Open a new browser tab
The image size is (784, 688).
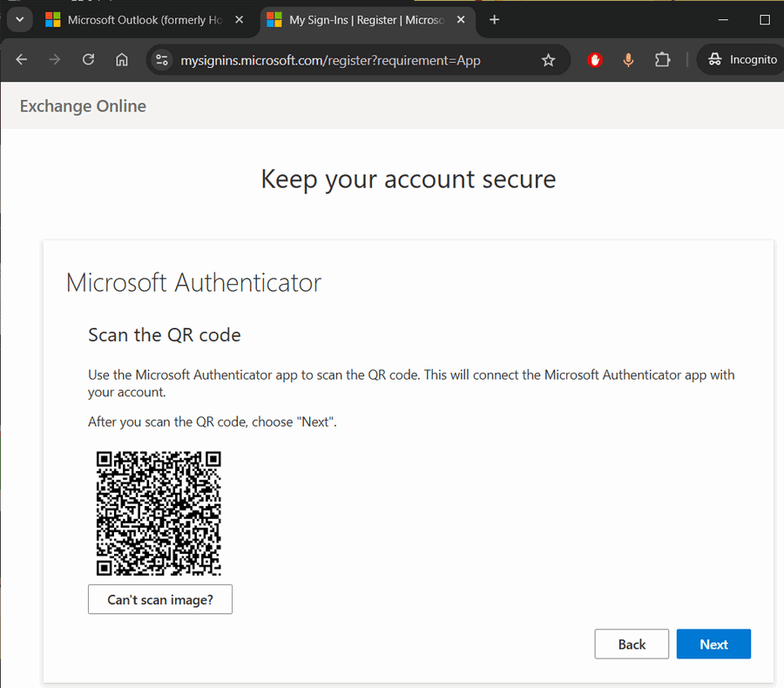[495, 19]
